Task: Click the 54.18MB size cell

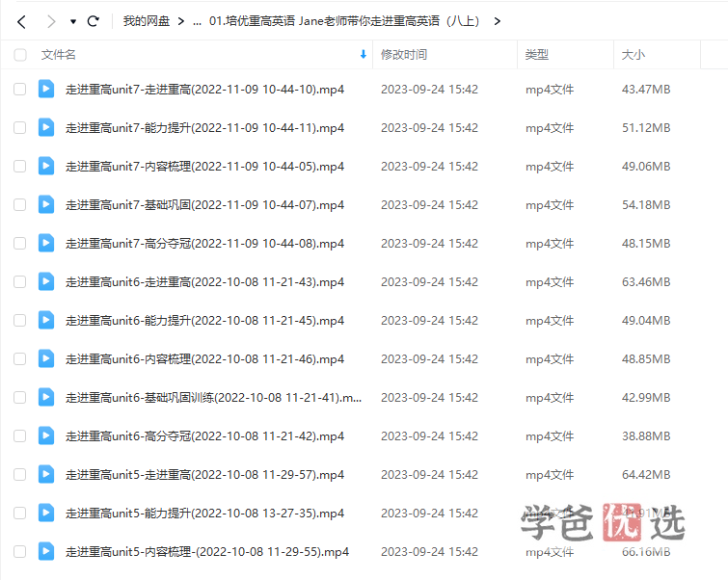Action: tap(646, 204)
